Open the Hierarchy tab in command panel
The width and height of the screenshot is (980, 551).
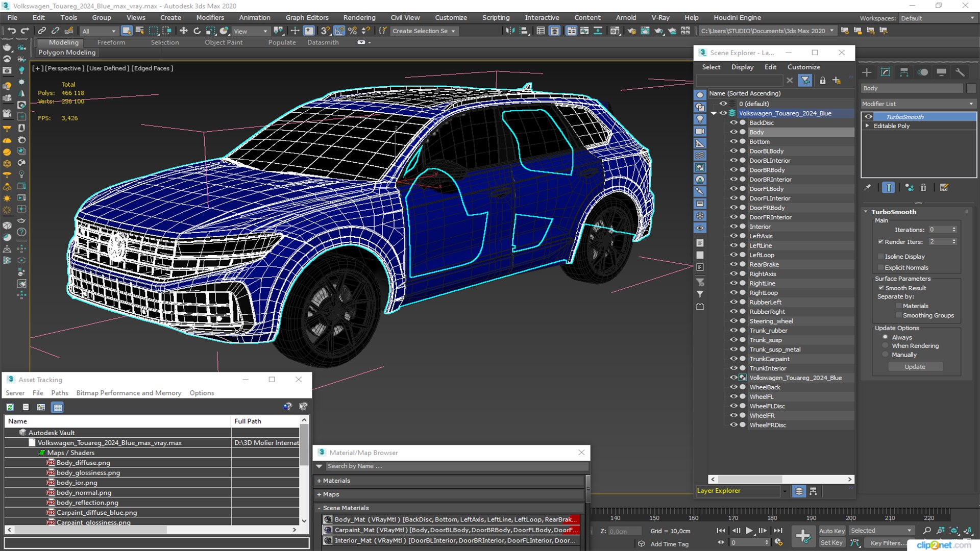[x=904, y=72]
